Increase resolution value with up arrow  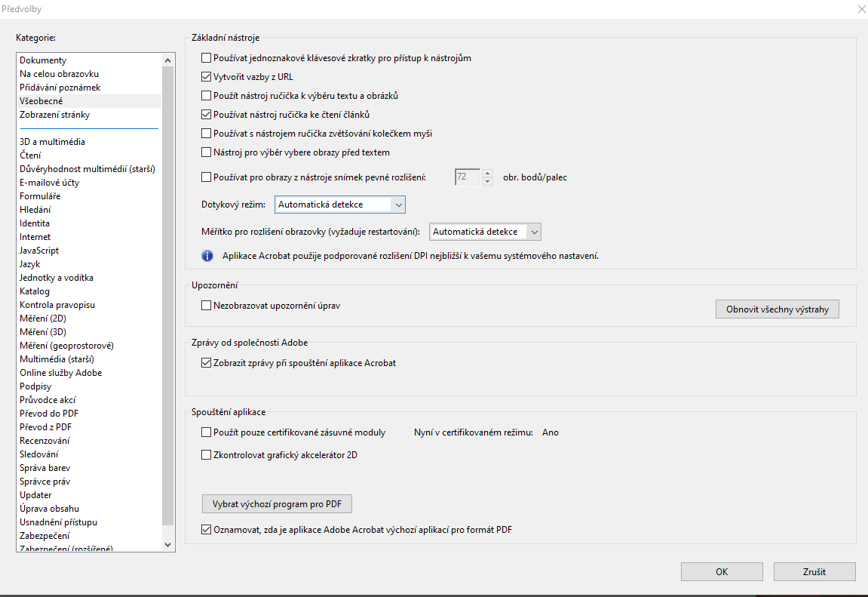click(x=487, y=173)
